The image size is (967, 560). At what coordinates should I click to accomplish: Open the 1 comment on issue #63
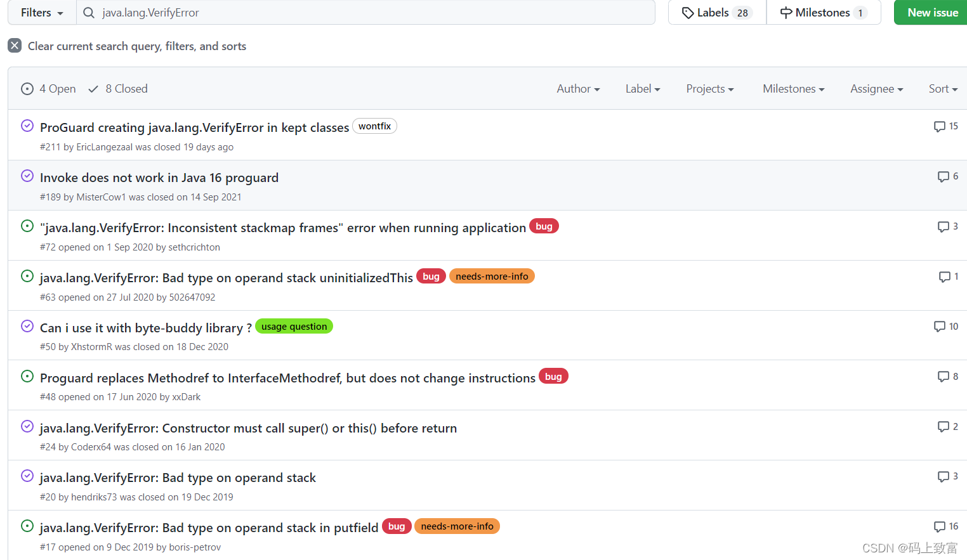pos(949,277)
